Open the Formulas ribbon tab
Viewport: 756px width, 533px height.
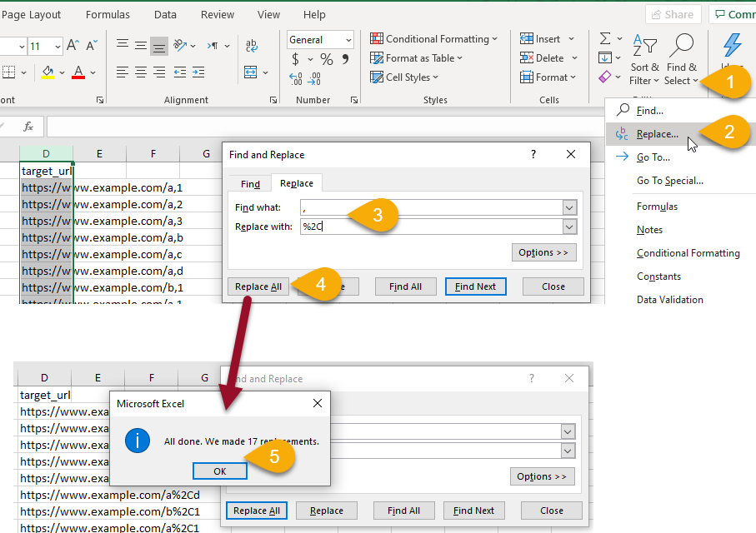(x=108, y=15)
